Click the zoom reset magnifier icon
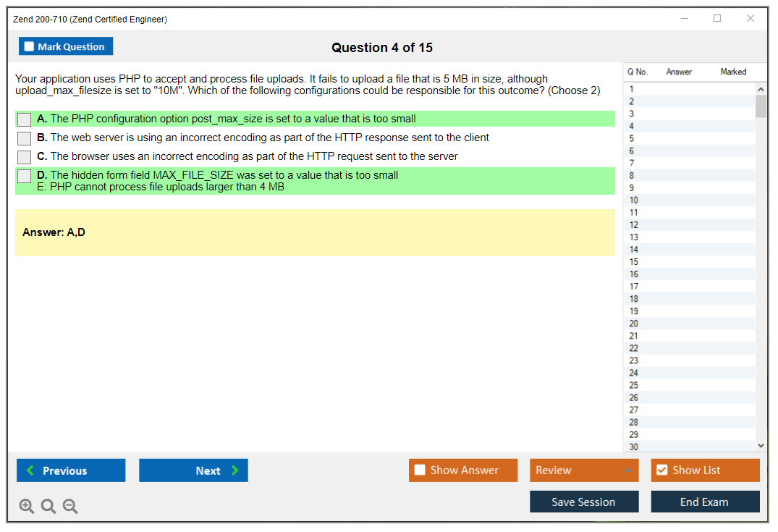The height and width of the screenshot is (532, 778). (48, 507)
